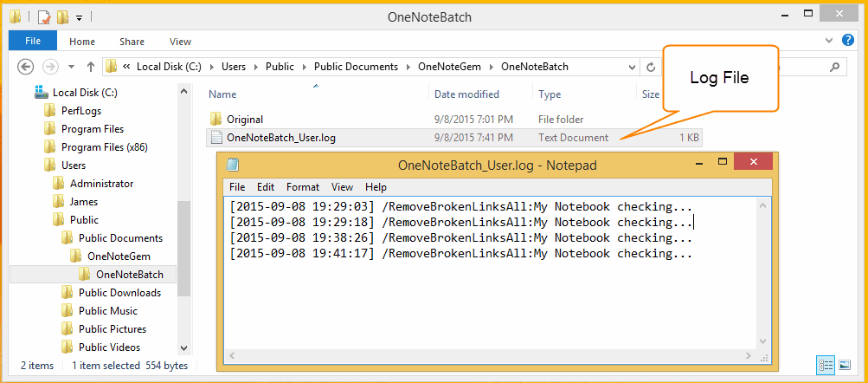Open Notepad's Edit menu
Viewport: 868px width, 383px height.
266,187
